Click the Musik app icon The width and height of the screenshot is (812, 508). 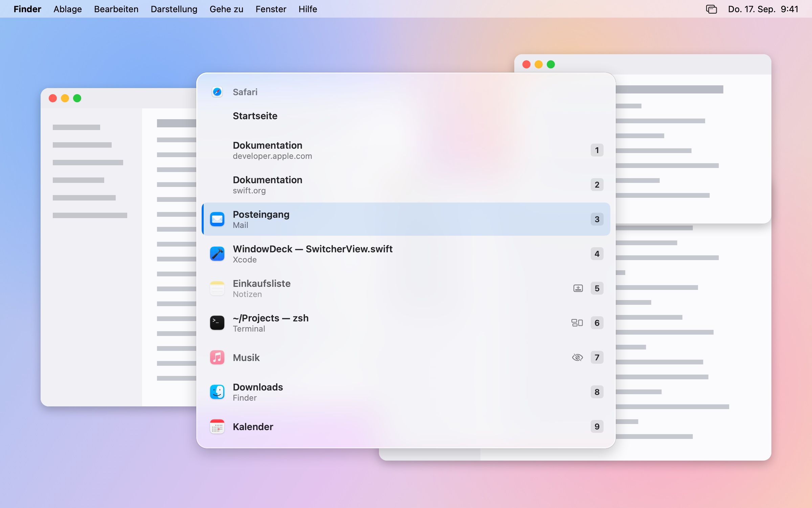tap(217, 358)
